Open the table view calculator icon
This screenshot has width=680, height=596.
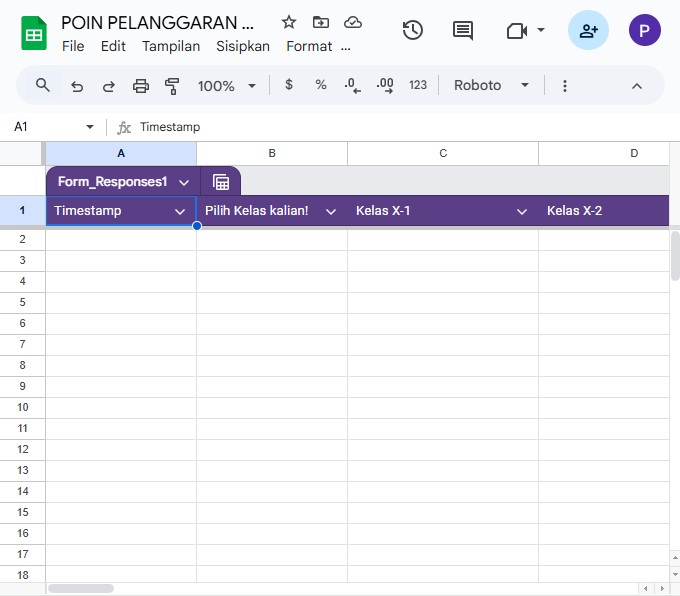point(221,182)
